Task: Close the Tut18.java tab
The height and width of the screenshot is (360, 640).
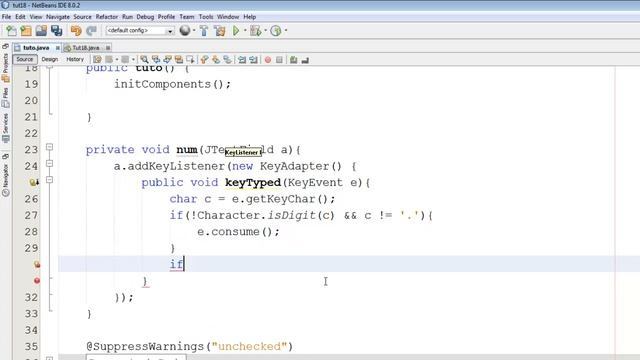Action: click(x=108, y=48)
